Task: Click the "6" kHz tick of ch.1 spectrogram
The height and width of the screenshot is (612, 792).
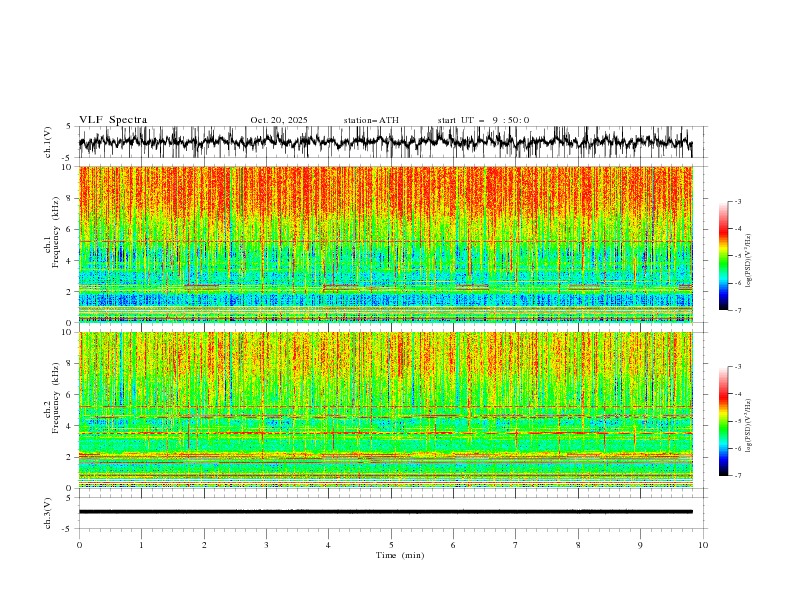Action: point(70,229)
